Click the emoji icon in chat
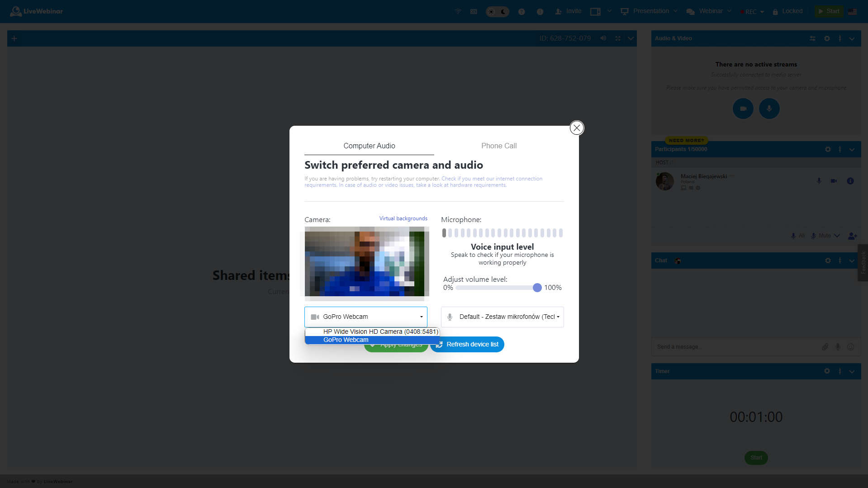The image size is (868, 488). pos(850,347)
